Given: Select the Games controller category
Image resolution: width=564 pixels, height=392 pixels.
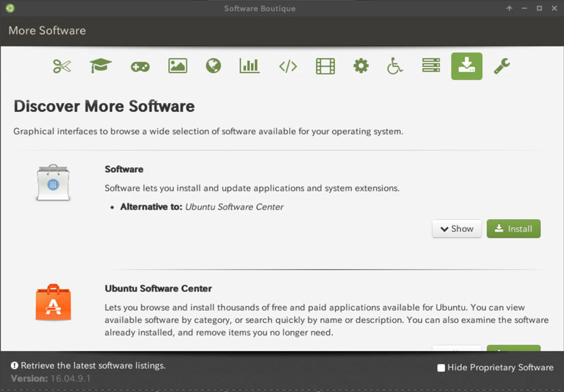Looking at the screenshot, I should point(140,66).
